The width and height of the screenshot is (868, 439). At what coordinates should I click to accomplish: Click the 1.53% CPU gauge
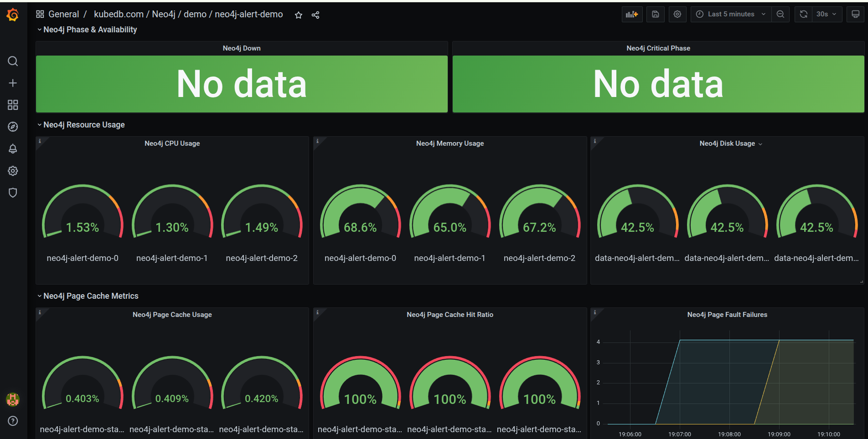(83, 212)
